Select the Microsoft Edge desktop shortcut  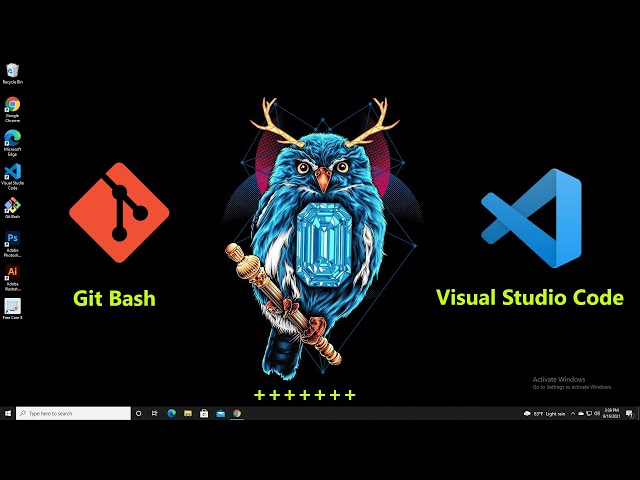point(12,143)
